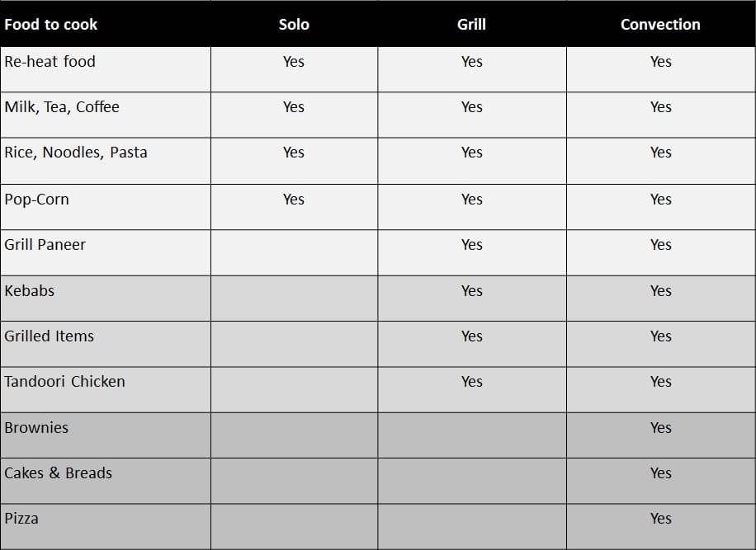Click the empty Solo cell for Brownies
Screen dimensions: 756x550
[x=294, y=435]
